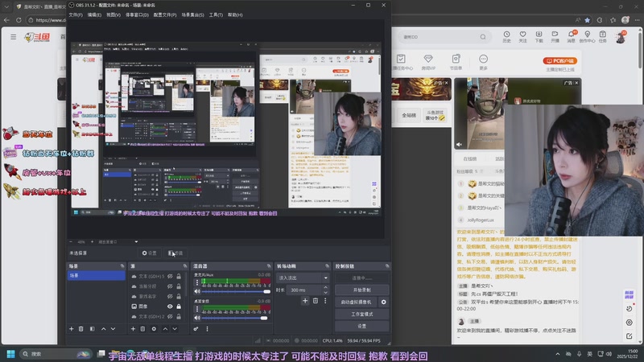Pop out the 转场动画 dock panel
The image size is (644, 362).
(x=328, y=266)
